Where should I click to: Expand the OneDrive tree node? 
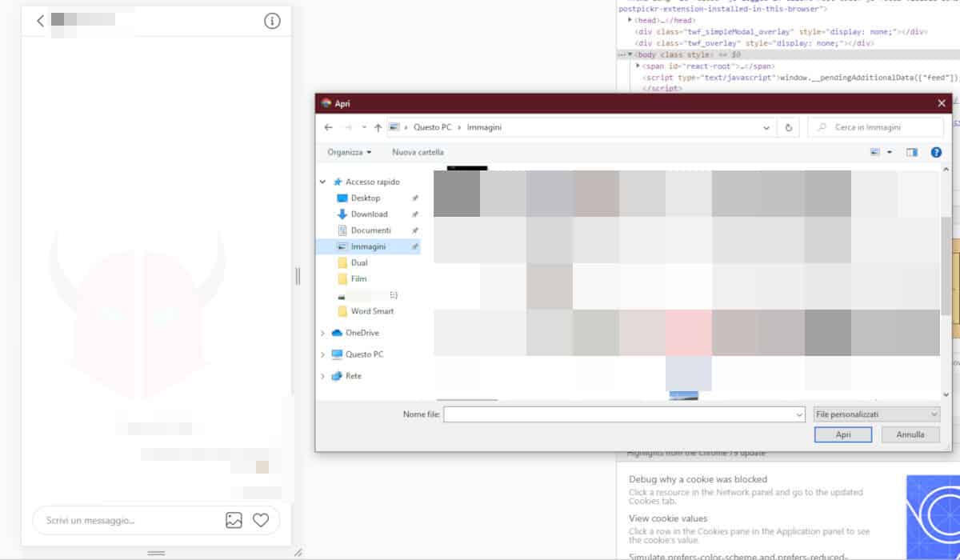click(x=322, y=333)
